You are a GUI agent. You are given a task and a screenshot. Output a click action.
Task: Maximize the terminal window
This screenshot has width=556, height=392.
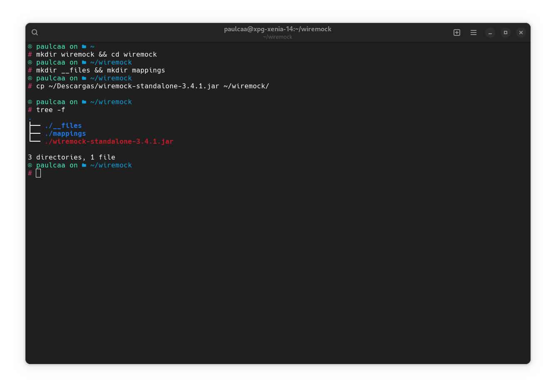tap(506, 32)
